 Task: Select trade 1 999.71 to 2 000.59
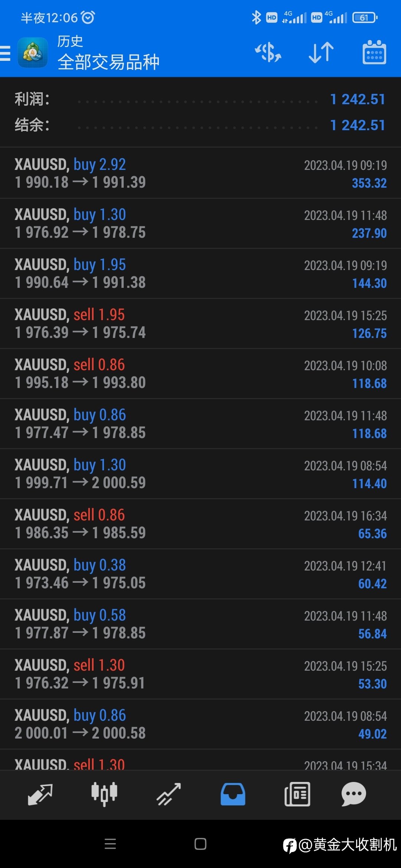tap(200, 473)
